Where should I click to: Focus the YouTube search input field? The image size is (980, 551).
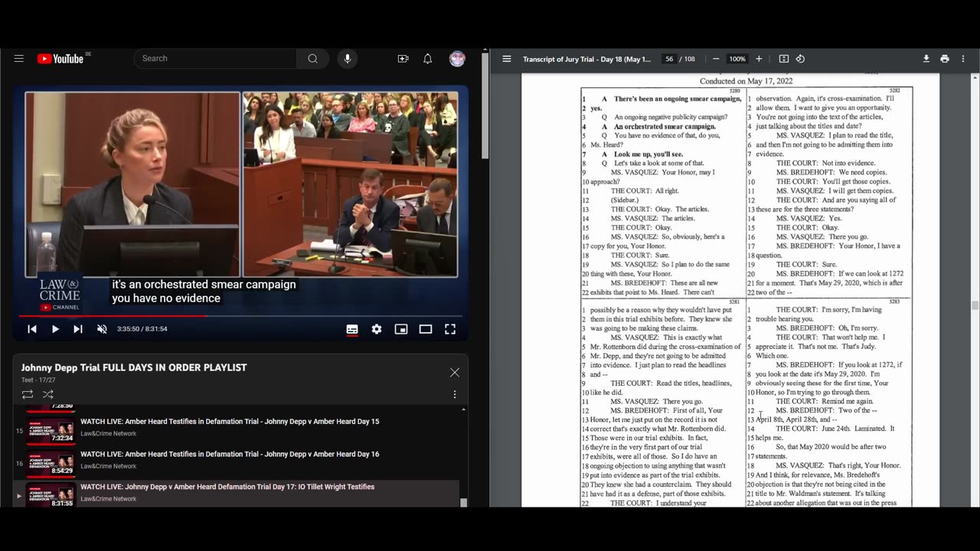coord(216,59)
